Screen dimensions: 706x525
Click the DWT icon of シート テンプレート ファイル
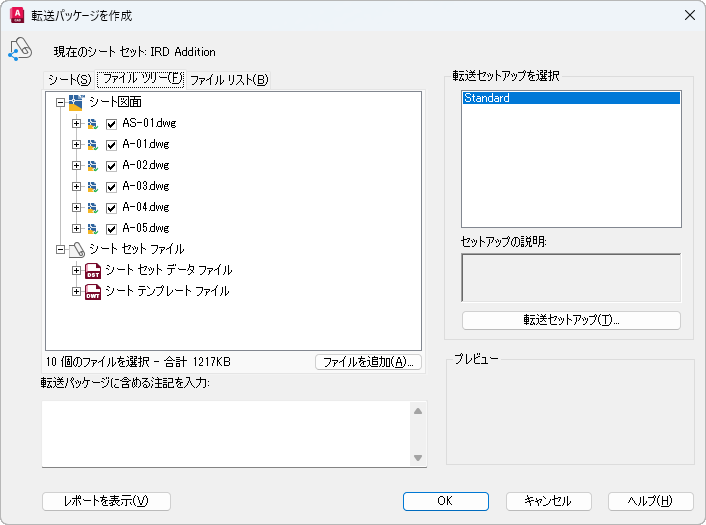pos(93,291)
